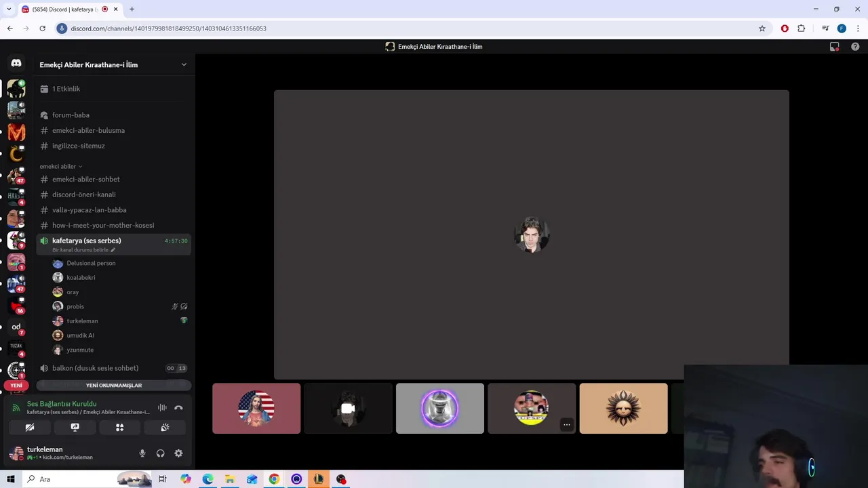868x488 pixels.
Task: Click the red YENİ badge under servers
Action: coord(16,385)
